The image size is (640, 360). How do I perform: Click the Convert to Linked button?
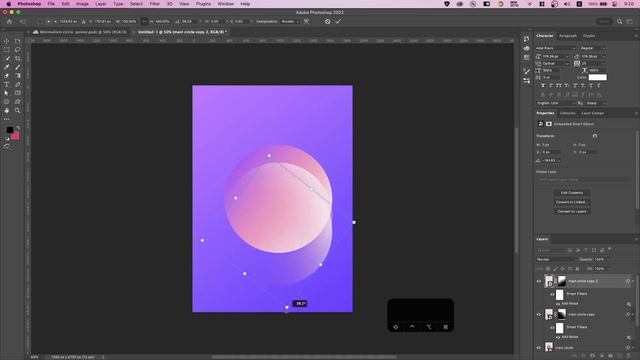coord(572,202)
